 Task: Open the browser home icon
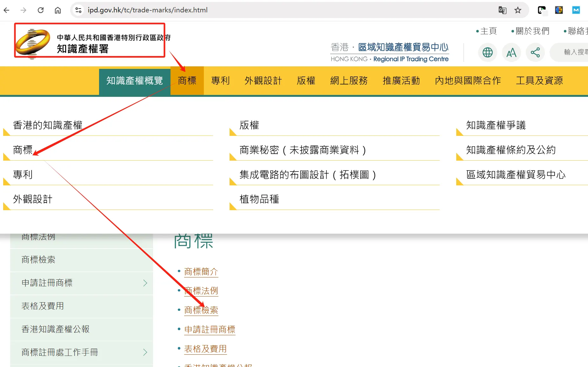pos(58,10)
